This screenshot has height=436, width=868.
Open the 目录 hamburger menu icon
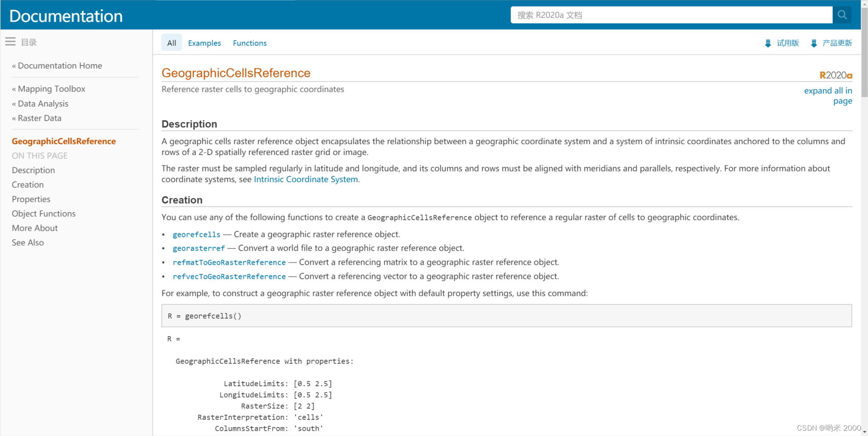(x=10, y=41)
